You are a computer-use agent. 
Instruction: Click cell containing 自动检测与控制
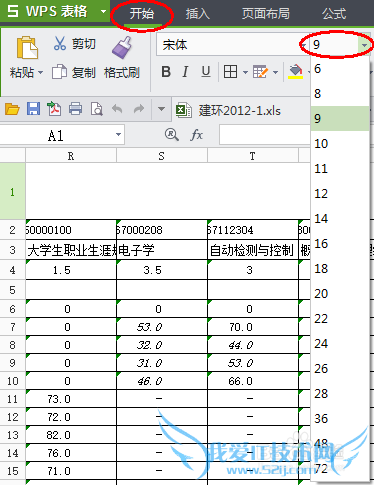click(252, 250)
